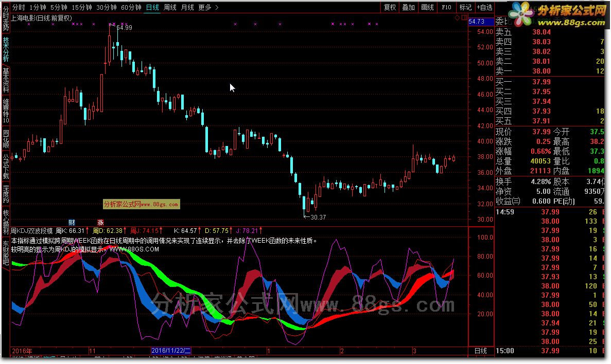Select the 15分钟 period tab
This screenshot has width=611, height=364.
click(x=82, y=7)
